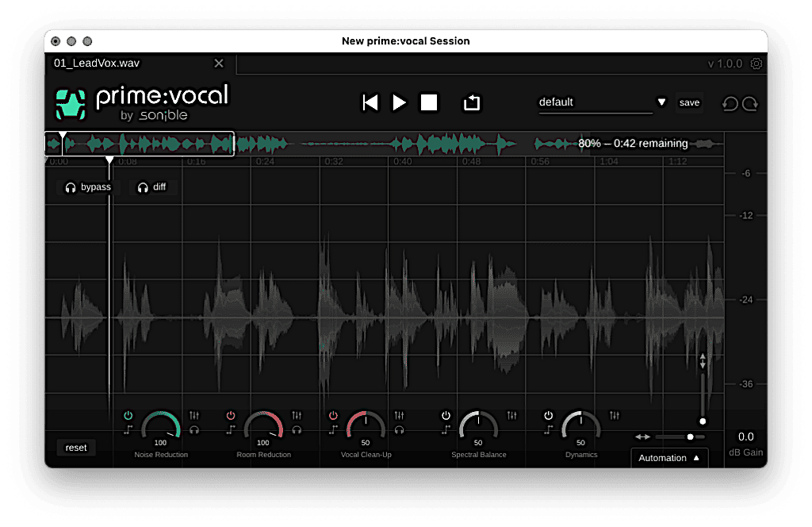
Task: Disable the Room Reduction module power
Action: point(231,415)
